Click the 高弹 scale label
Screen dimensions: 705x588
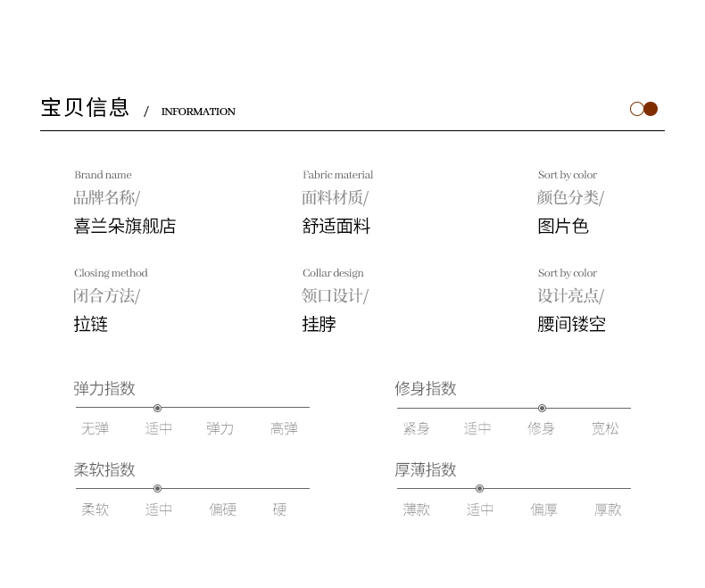tap(284, 428)
